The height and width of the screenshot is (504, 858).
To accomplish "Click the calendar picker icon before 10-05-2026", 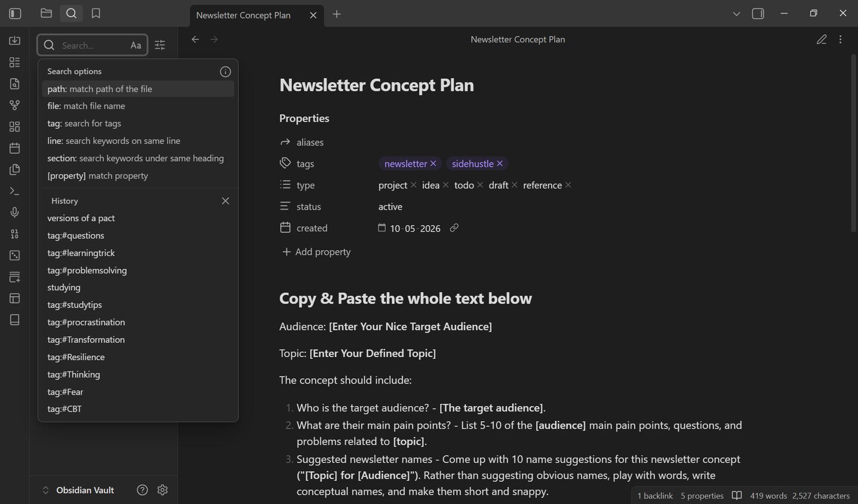I will coord(382,228).
